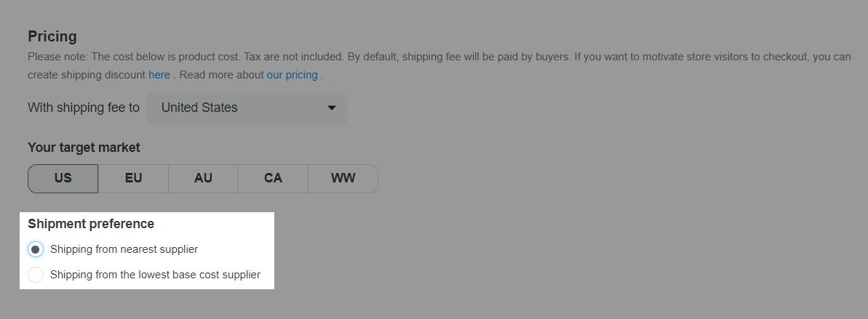This screenshot has height=319, width=868.
Task: Click the 'United States' text in selector
Action: [x=199, y=108]
